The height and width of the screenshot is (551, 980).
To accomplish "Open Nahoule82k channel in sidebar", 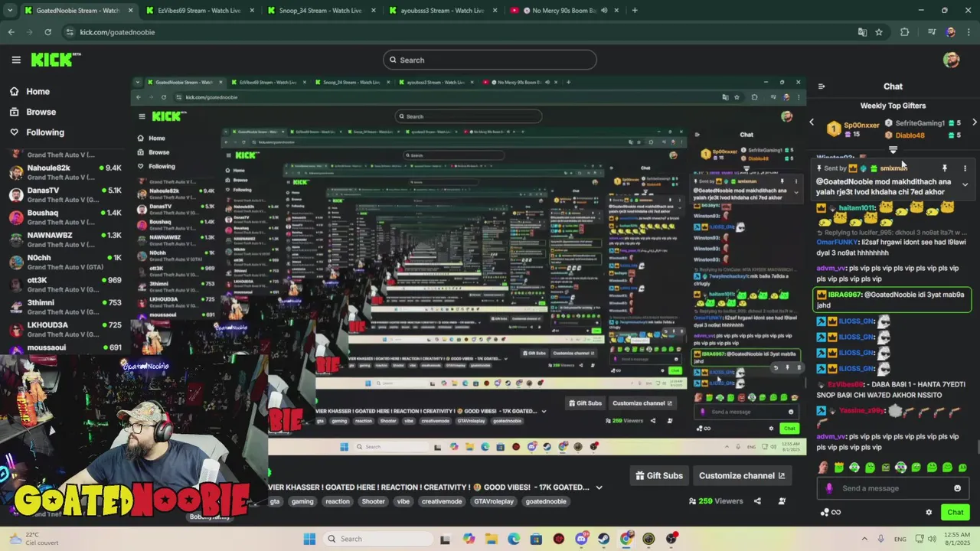I will 65,172.
